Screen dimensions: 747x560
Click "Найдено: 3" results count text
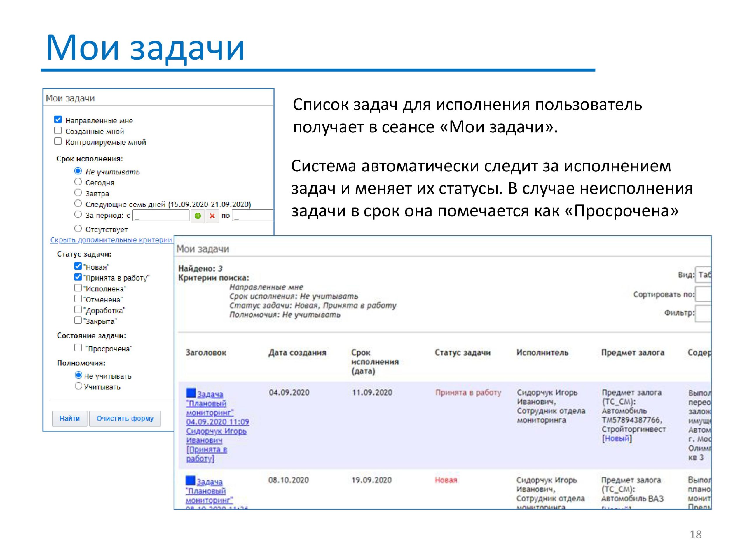point(200,269)
